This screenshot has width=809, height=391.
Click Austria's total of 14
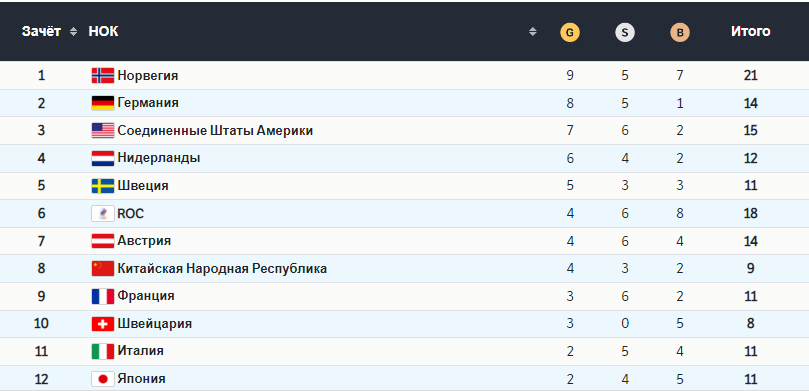750,241
